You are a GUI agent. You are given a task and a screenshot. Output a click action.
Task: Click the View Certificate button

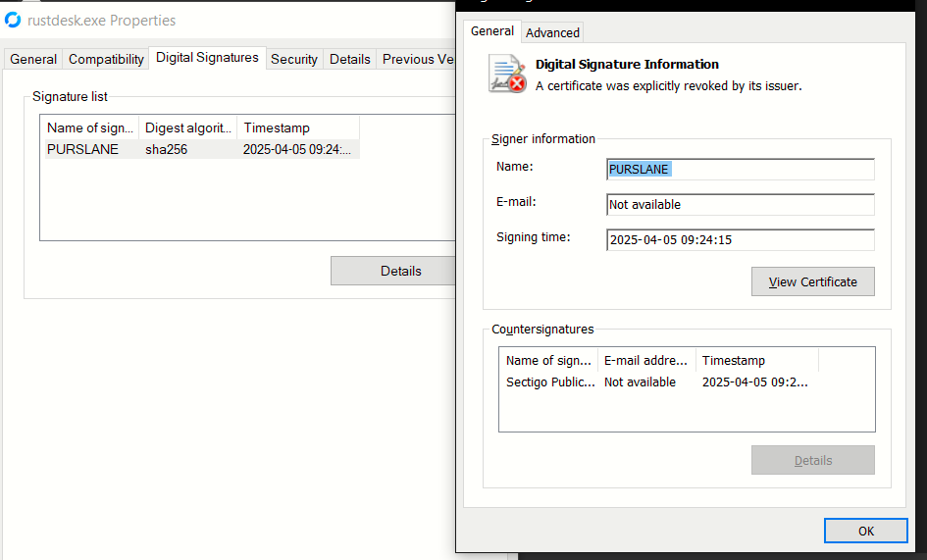pyautogui.click(x=812, y=281)
